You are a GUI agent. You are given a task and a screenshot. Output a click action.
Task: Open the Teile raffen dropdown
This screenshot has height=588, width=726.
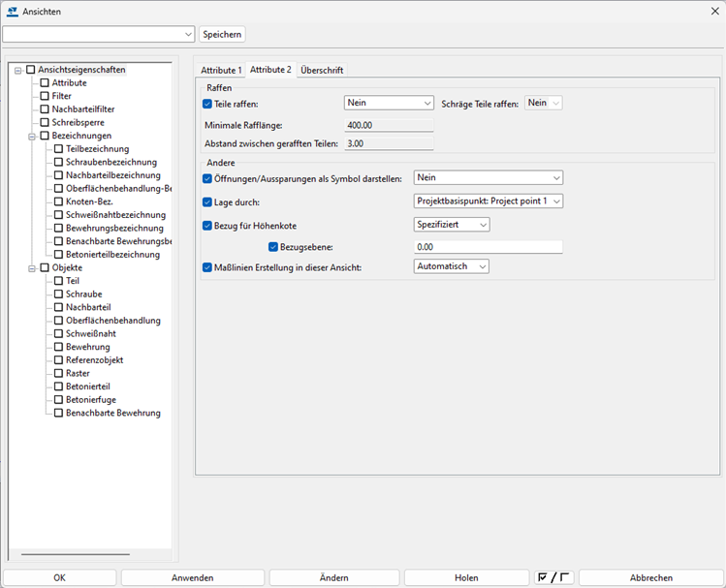point(388,103)
